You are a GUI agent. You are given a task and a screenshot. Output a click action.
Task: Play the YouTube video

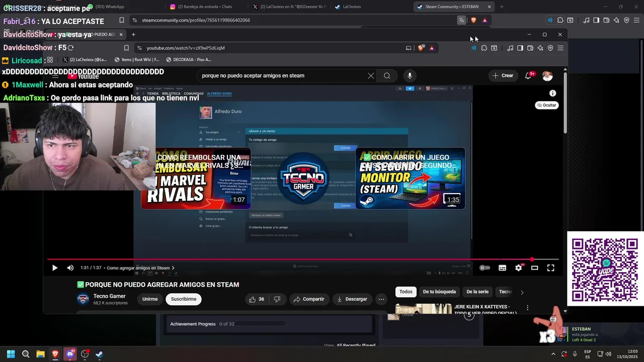pyautogui.click(x=55, y=268)
